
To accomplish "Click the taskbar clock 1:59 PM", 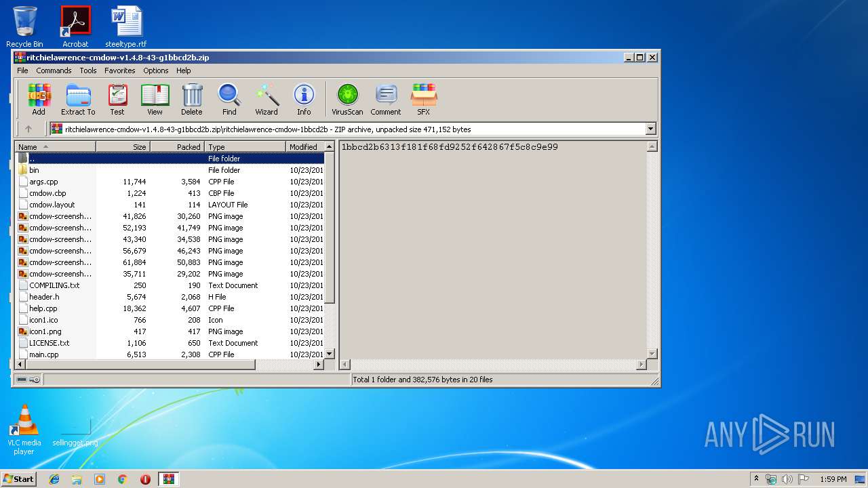I will (833, 479).
